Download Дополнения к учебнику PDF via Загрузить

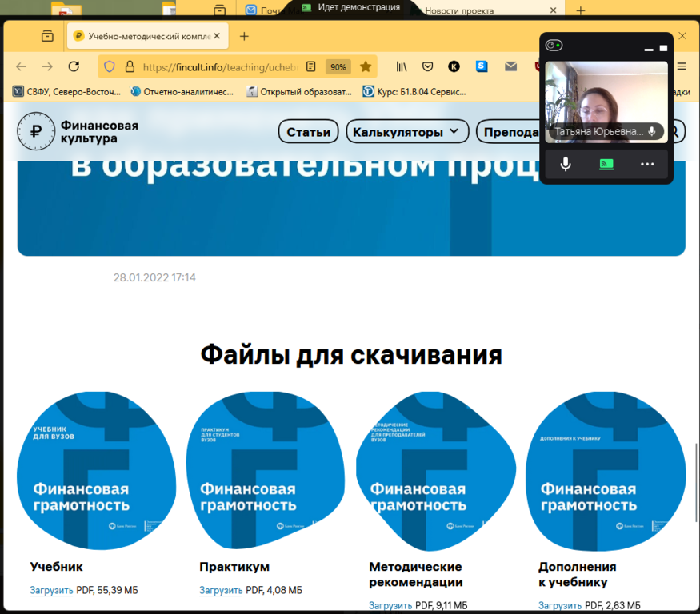pos(560,605)
